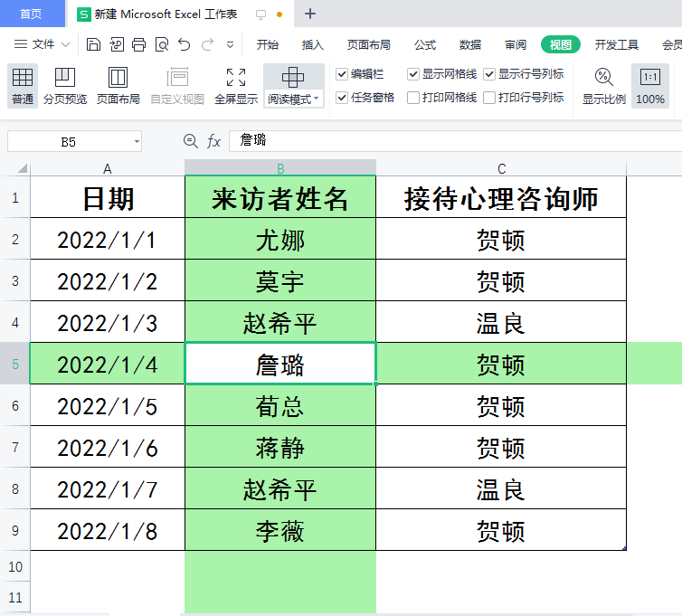This screenshot has width=682, height=616.
Task: Open Print Preview icon
Action: [162, 44]
